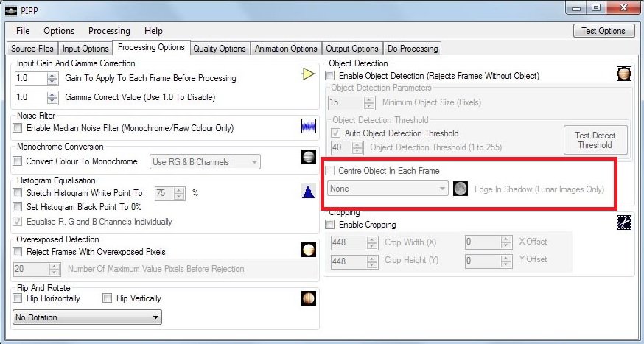Viewport: 644px width, 344px height.
Task: Check Set Histogram Black Point To 0%
Action: [x=17, y=207]
